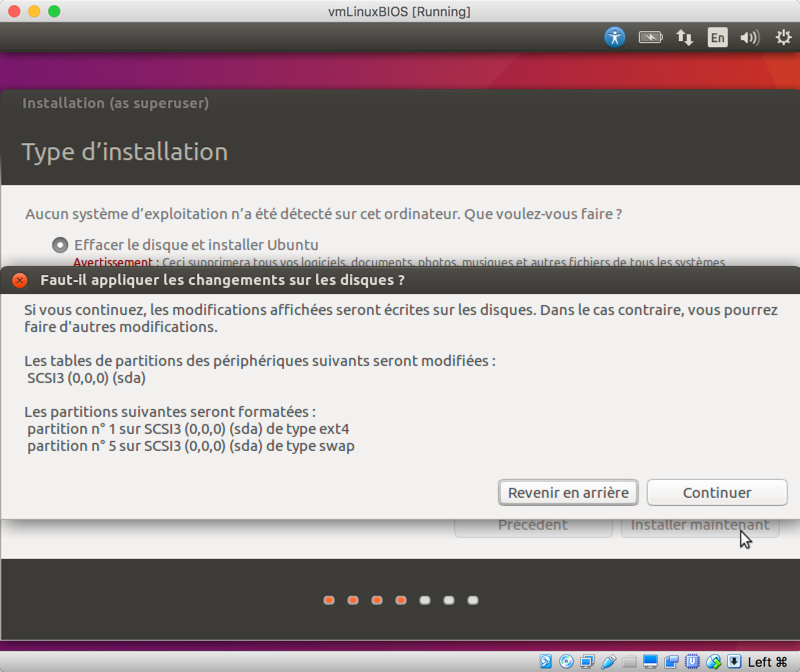
Task: Click the VirtualBox mouse integration icon
Action: [x=713, y=662]
